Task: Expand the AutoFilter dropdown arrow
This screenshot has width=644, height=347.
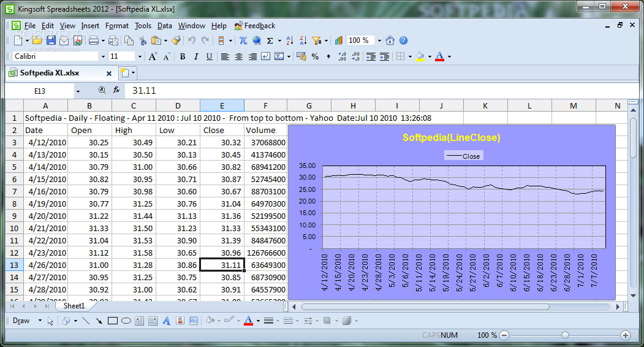Action: coord(326,40)
